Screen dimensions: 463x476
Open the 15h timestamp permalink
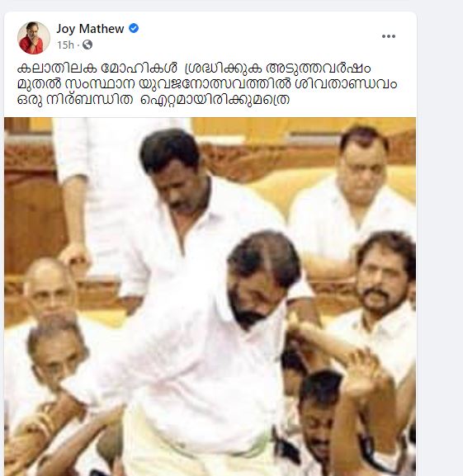click(x=65, y=45)
